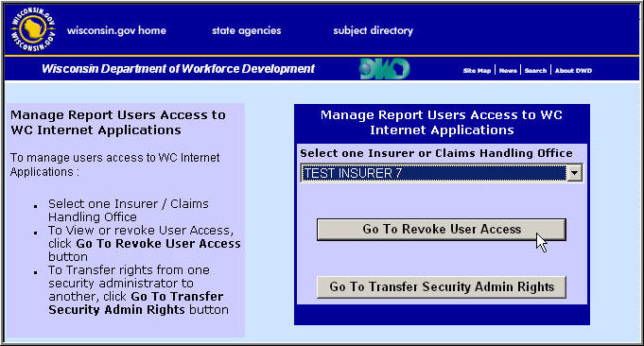Open the state agencies link
The width and height of the screenshot is (644, 346).
[247, 31]
